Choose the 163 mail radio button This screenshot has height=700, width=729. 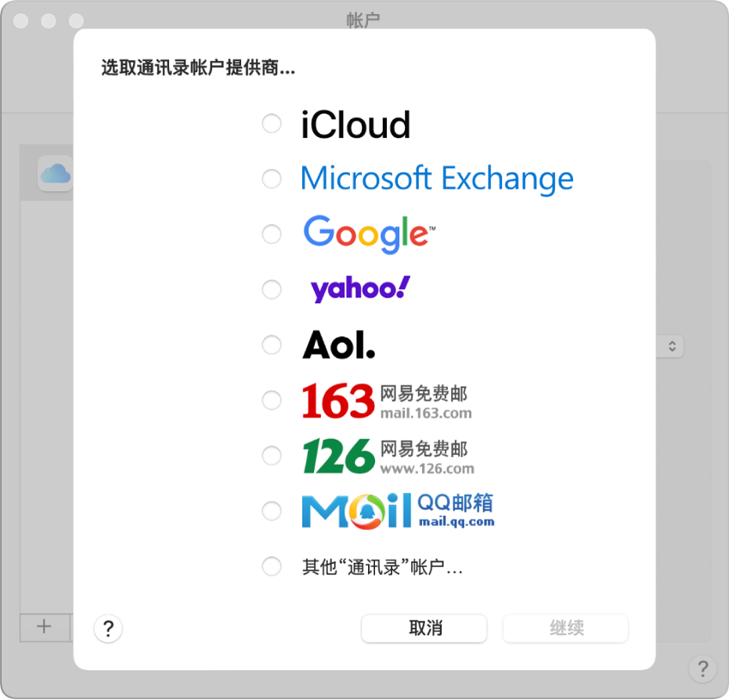pos(272,400)
